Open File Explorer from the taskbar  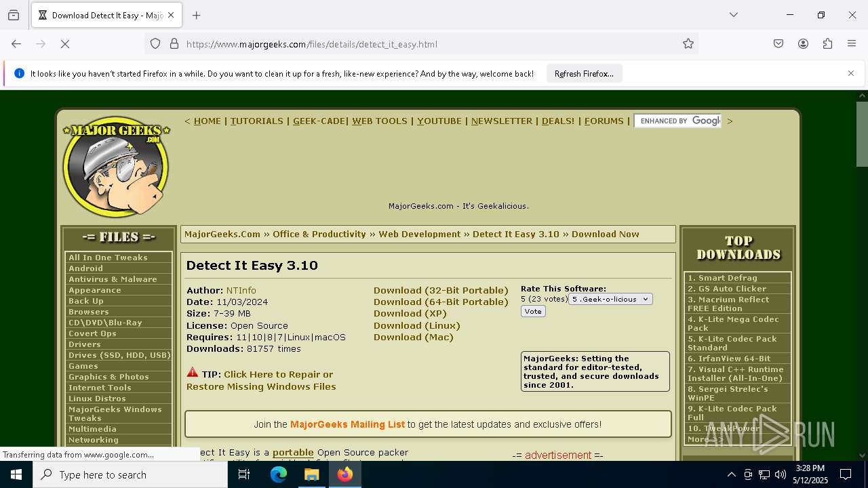[x=311, y=474]
